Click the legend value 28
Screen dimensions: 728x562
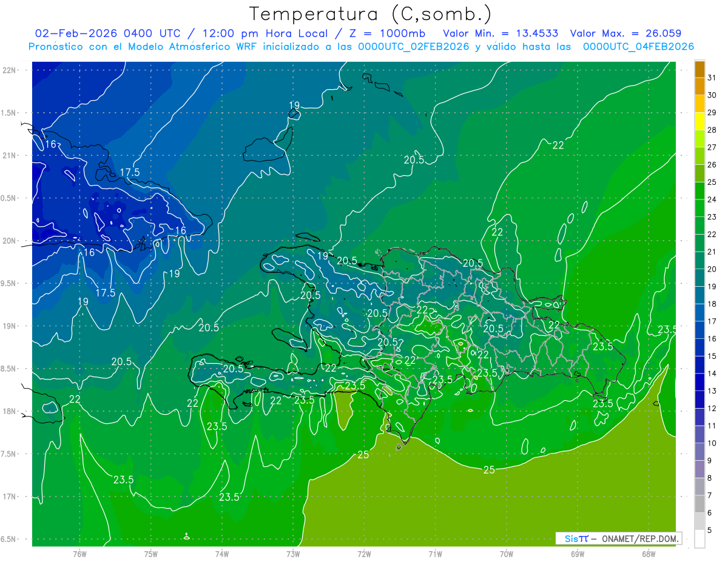pyautogui.click(x=712, y=130)
